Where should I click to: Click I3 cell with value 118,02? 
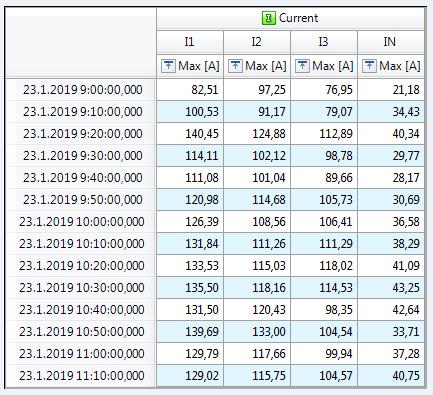tap(324, 266)
